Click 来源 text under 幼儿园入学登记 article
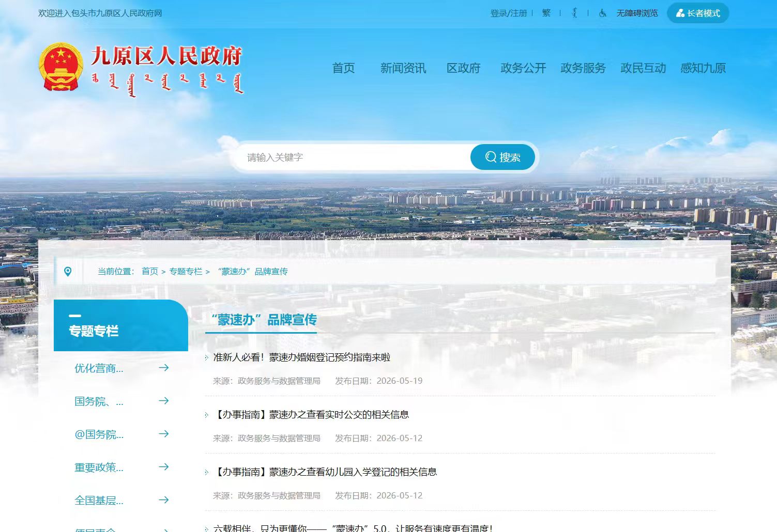777x532 pixels. coord(267,496)
